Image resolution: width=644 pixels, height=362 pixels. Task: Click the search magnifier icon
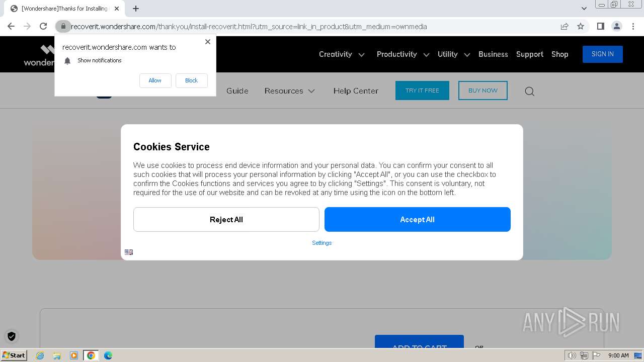point(529,91)
